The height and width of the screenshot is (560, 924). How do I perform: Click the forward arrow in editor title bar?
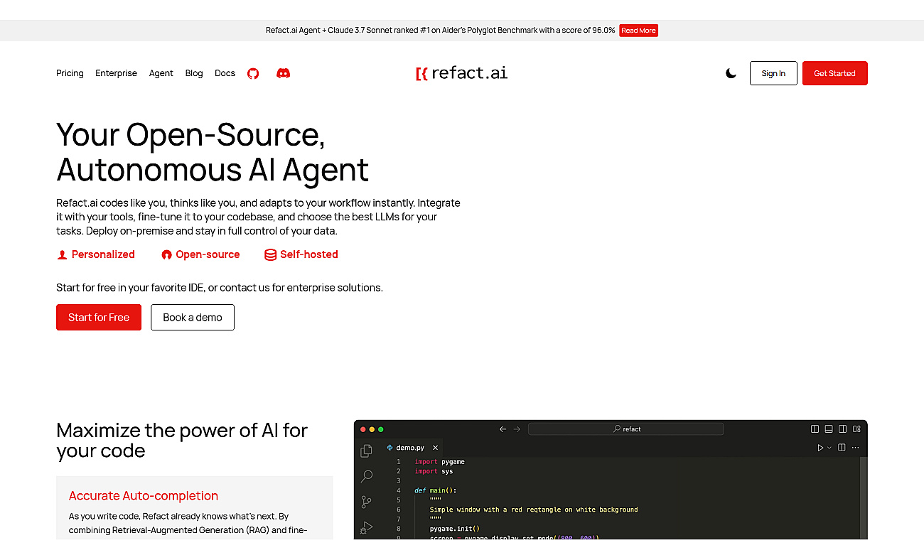coord(517,429)
